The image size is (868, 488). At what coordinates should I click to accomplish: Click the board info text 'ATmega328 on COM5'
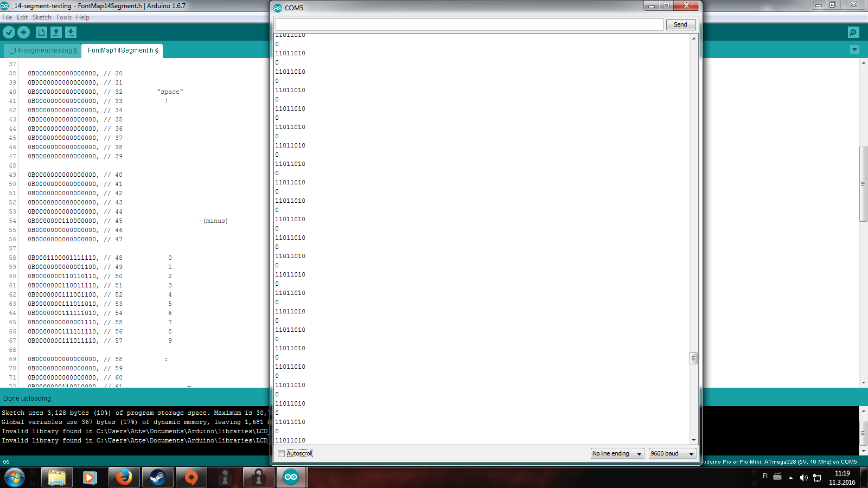780,462
